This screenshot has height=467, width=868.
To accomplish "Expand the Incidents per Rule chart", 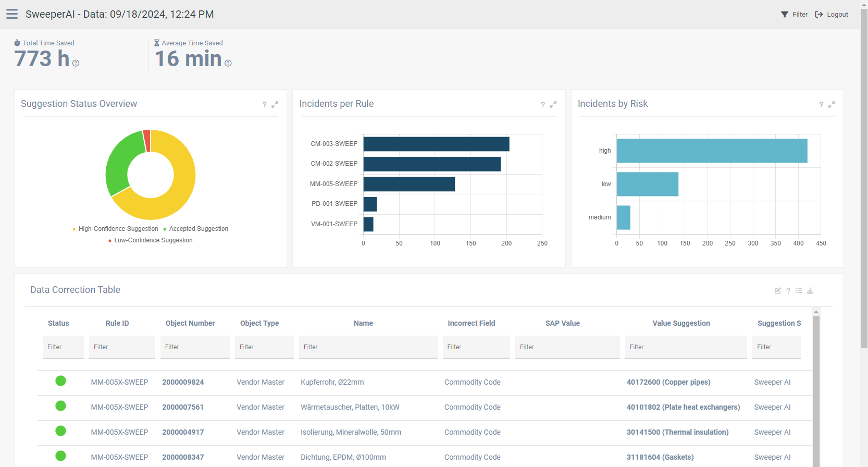I will coord(553,104).
